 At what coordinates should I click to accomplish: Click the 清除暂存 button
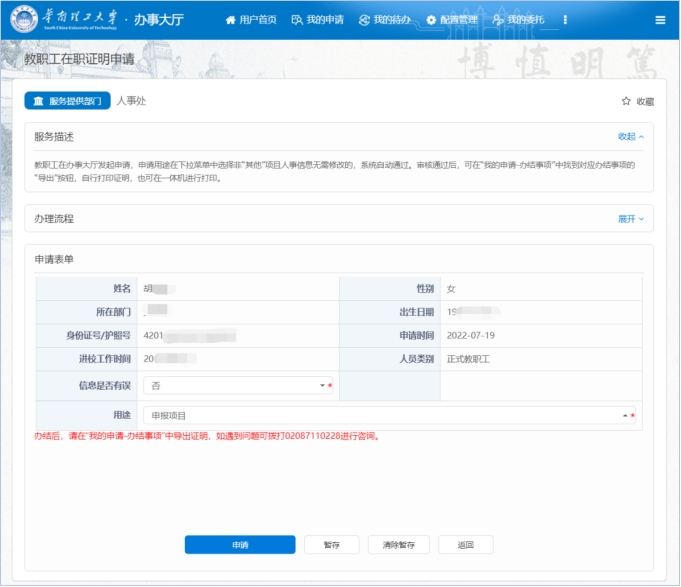[398, 545]
